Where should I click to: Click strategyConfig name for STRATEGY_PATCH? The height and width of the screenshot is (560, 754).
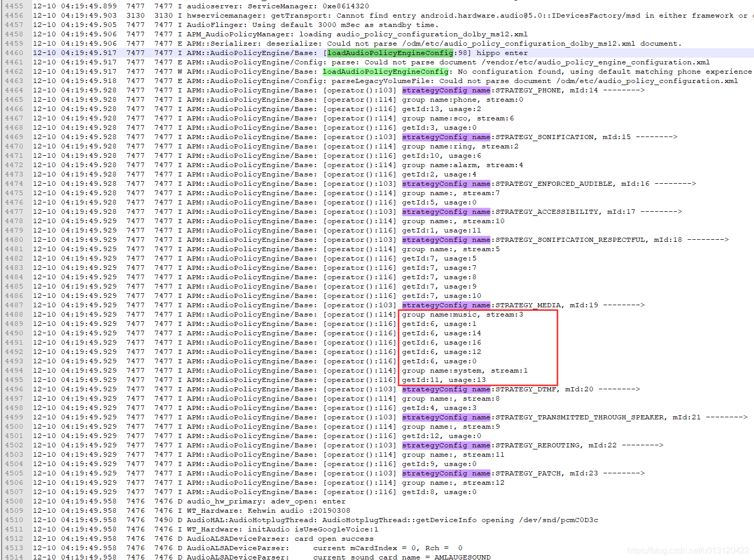point(446,473)
